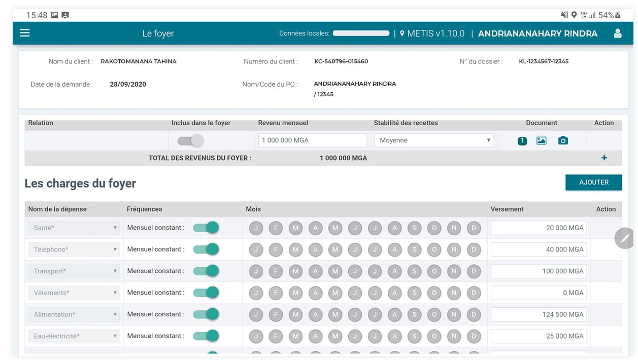This screenshot has height=364, width=638.
Task: Tap the 15:48 clock in status bar
Action: [37, 15]
